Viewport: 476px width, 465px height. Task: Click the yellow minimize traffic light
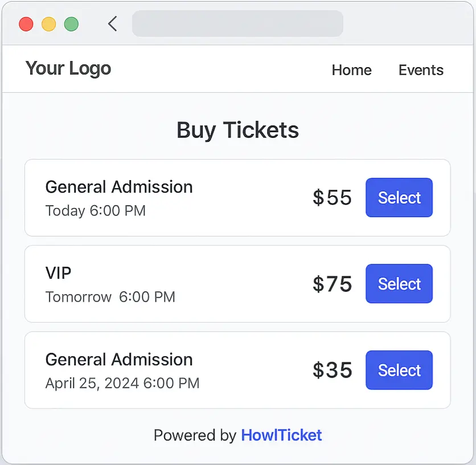[x=49, y=24]
